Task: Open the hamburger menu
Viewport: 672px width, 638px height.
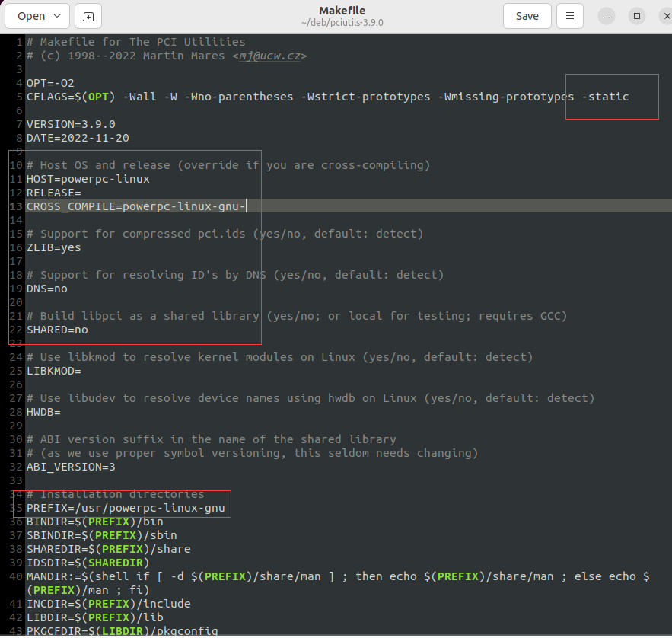Action: 570,16
